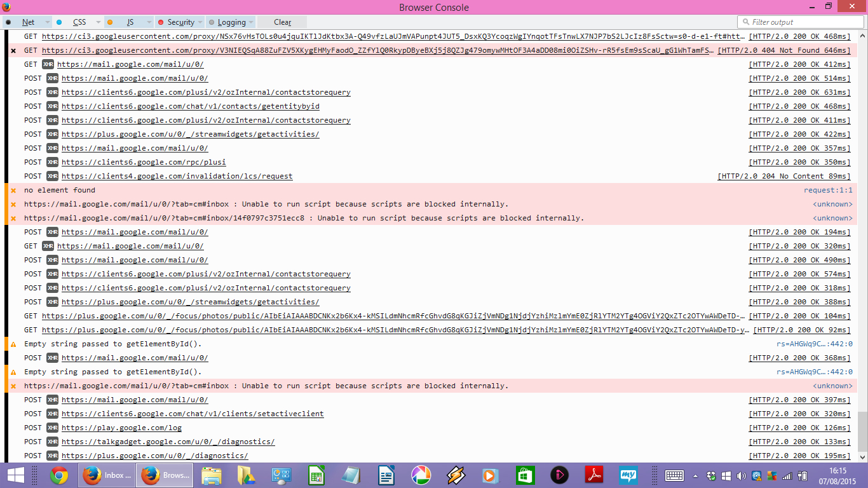Select the 'no element found' error message
This screenshot has height=488, width=868.
point(60,190)
